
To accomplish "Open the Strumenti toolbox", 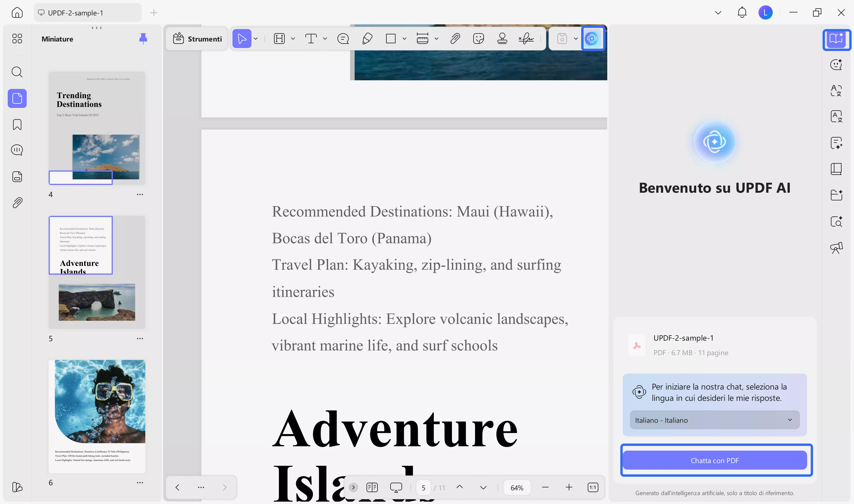I will (196, 38).
